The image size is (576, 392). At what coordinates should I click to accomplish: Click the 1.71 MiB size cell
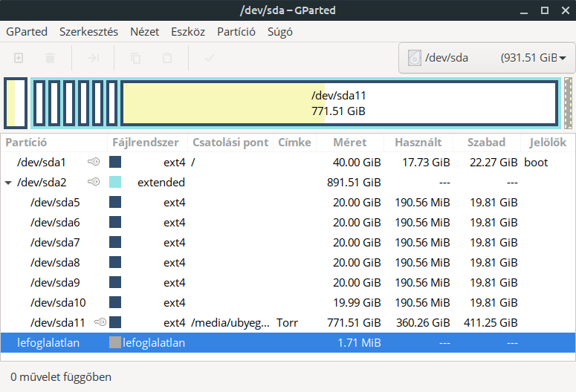click(x=359, y=343)
